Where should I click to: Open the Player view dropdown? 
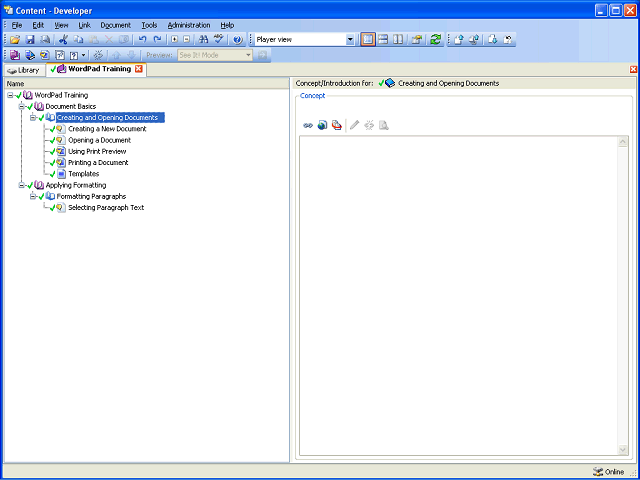pos(350,40)
